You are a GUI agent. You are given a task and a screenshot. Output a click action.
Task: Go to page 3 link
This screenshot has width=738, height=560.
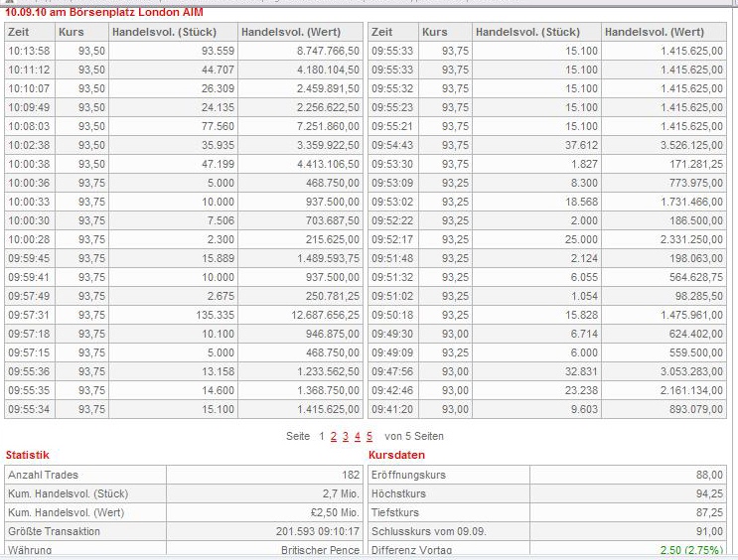pos(346,436)
